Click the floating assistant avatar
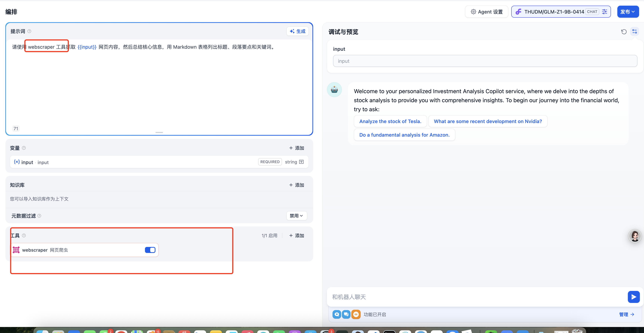 tap(635, 236)
